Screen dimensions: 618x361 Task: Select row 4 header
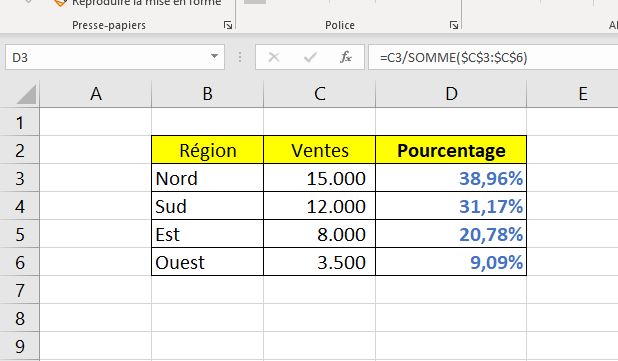(x=20, y=206)
